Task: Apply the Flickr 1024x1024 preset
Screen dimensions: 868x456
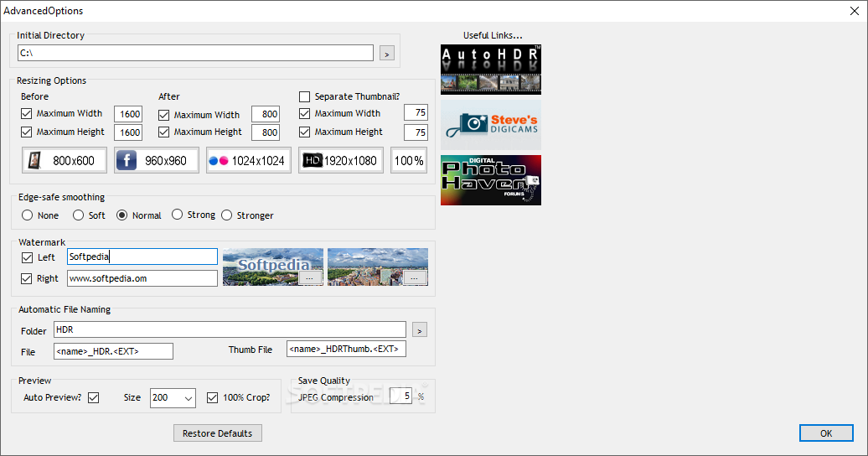Action: pyautogui.click(x=249, y=161)
